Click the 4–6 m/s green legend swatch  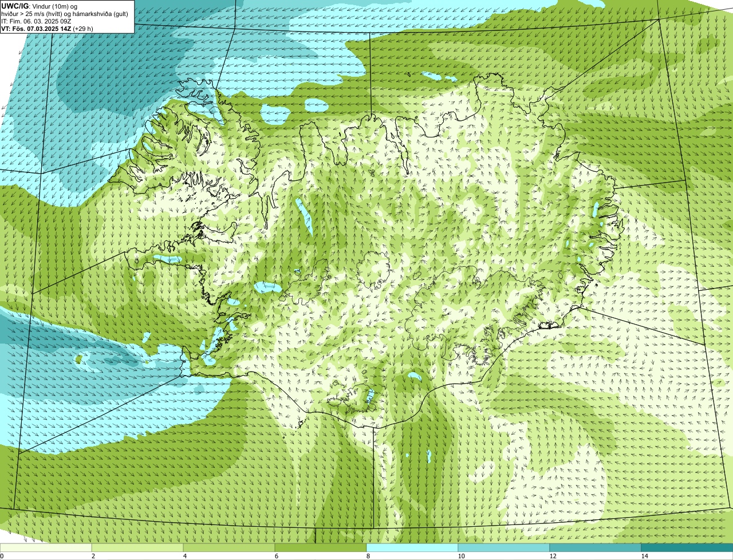(229, 547)
